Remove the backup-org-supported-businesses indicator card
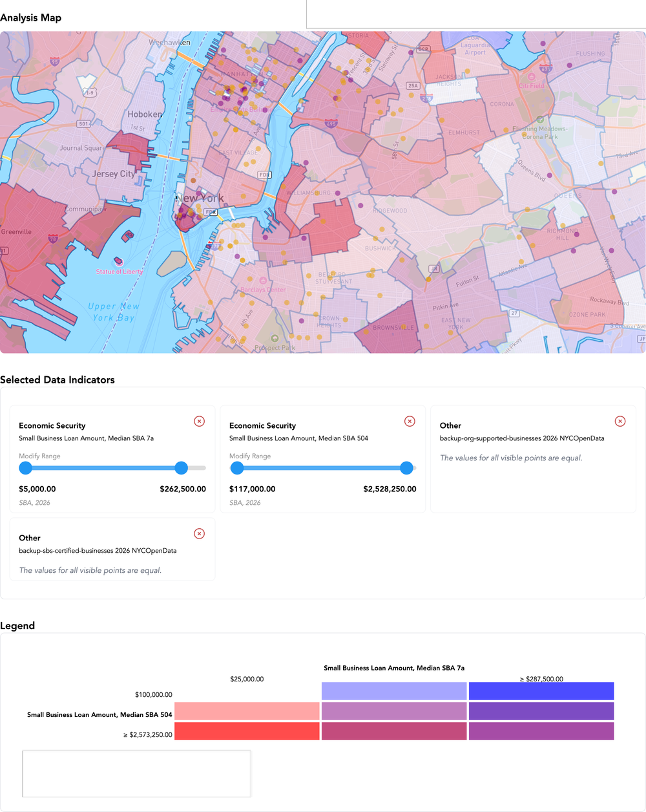 620,422
